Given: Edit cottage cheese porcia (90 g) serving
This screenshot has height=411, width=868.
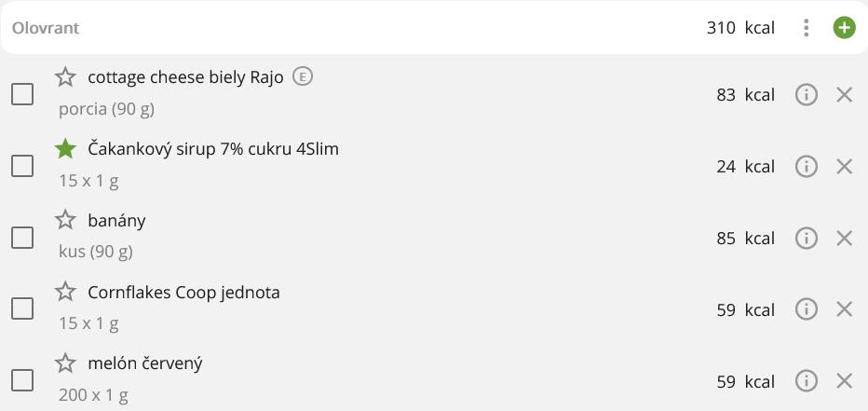Looking at the screenshot, I should pyautogui.click(x=106, y=109).
